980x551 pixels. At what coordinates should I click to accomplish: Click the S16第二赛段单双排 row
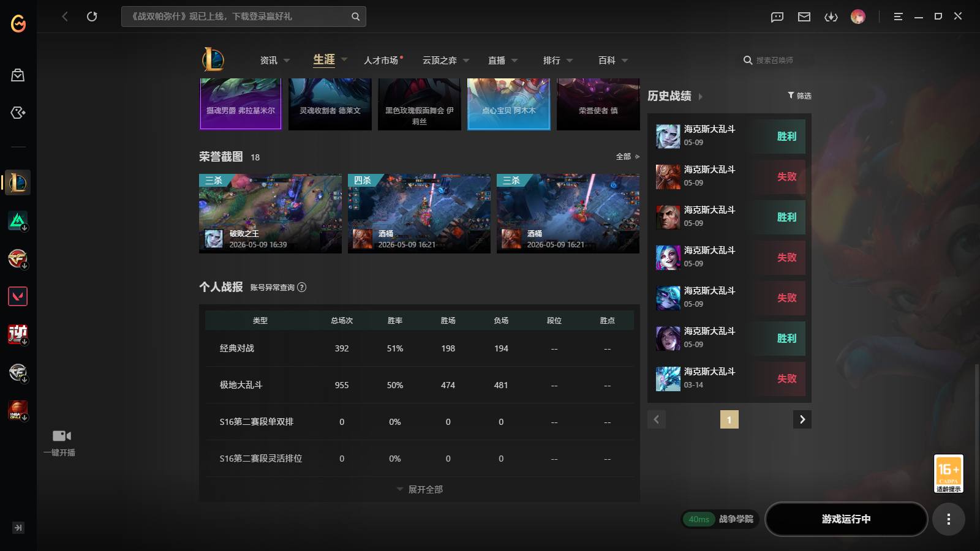pos(420,422)
